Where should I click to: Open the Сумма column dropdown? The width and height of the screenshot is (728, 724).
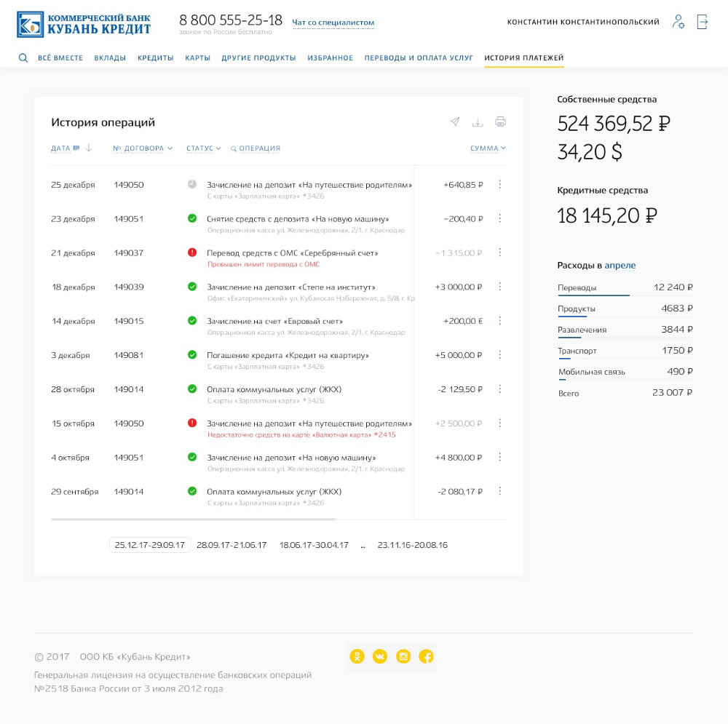tap(488, 148)
